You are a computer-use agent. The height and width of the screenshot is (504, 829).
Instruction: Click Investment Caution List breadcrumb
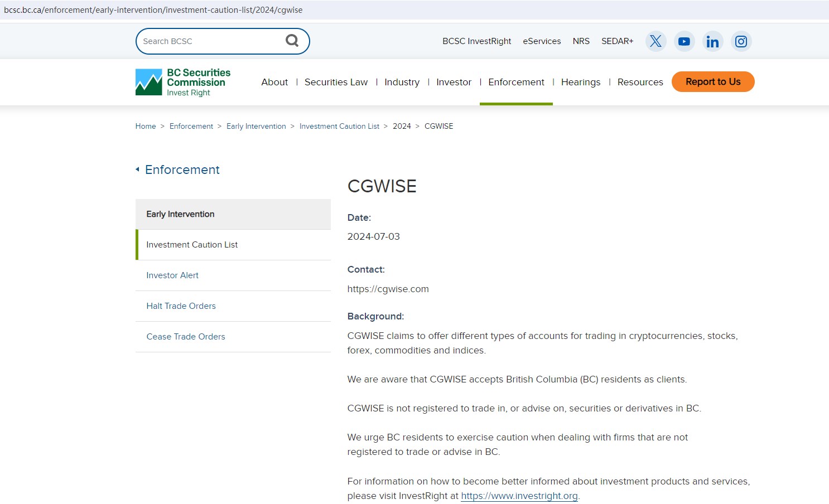pos(339,127)
